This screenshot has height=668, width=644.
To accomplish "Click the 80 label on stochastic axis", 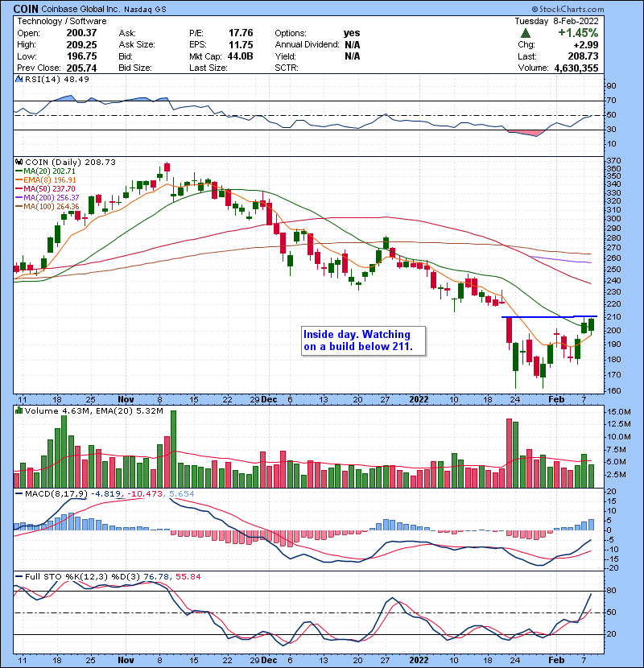I will pos(612,591).
